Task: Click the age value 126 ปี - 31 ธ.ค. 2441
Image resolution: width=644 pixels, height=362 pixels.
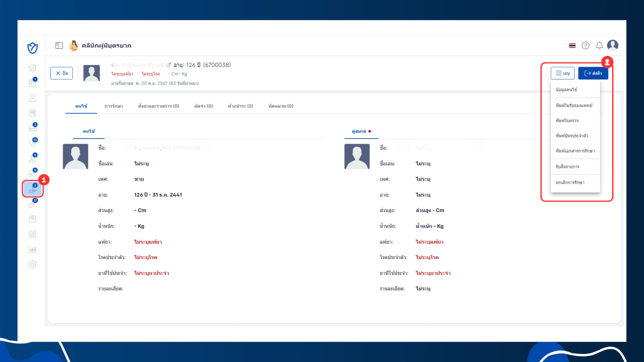Action: pos(158,195)
